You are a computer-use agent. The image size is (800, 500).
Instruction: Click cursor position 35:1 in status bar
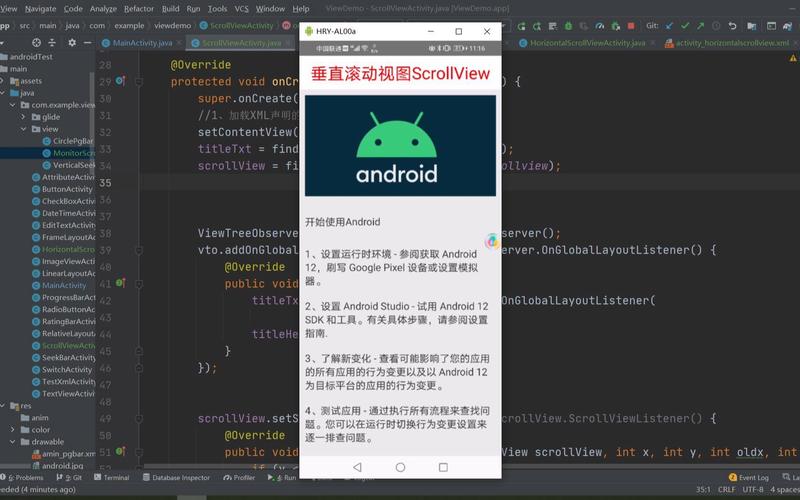(x=703, y=489)
